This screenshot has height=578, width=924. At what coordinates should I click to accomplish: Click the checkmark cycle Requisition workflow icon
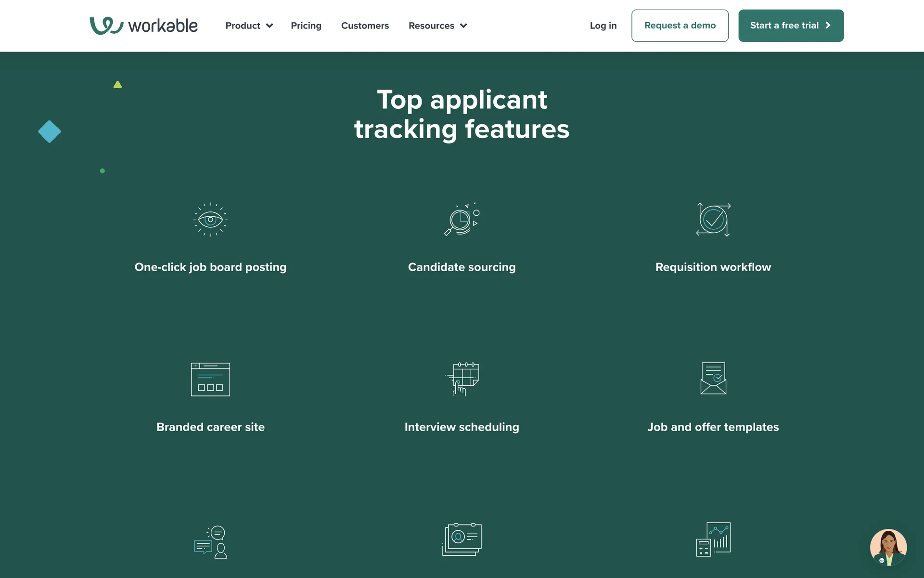coord(713,220)
